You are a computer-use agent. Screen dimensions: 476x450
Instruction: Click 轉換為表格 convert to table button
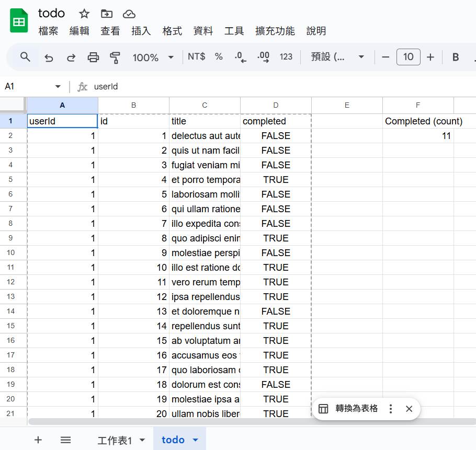(x=348, y=409)
